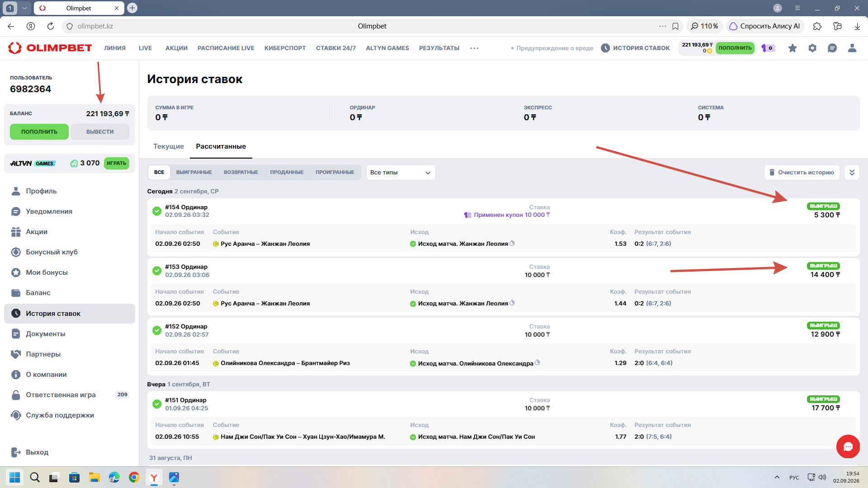The height and width of the screenshot is (488, 868).
Task: Click Очистить историю button
Action: point(802,173)
